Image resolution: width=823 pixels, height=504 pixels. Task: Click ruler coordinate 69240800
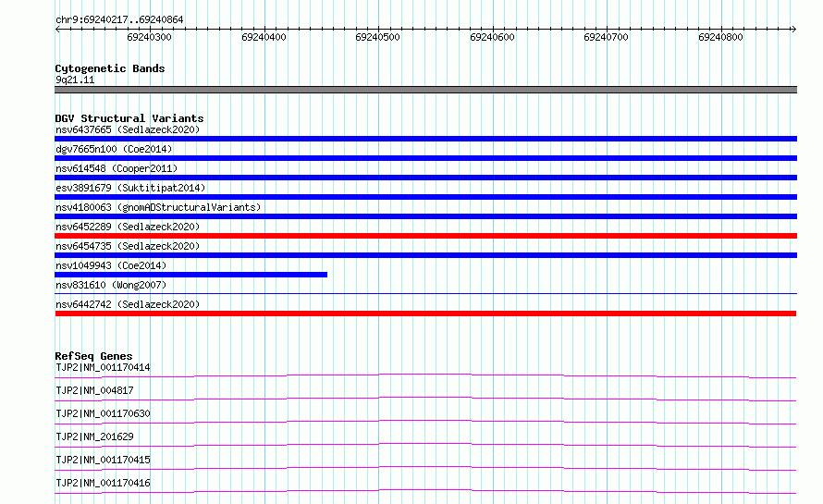[720, 37]
